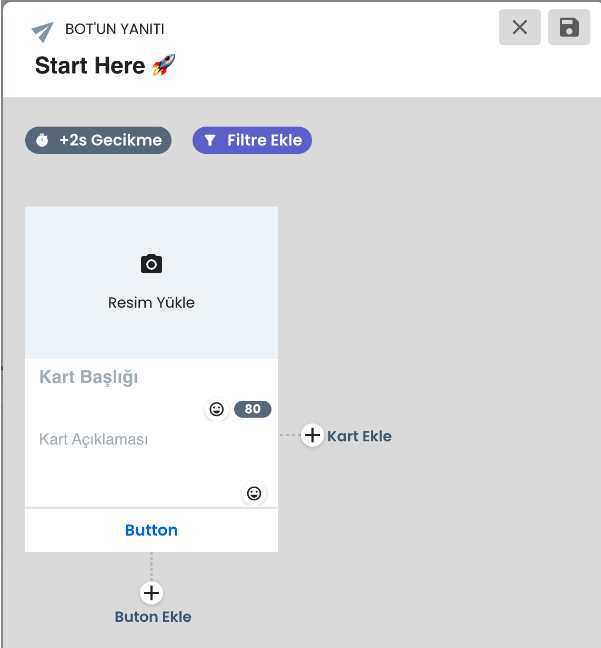Click the Resim Yükle label
The width and height of the screenshot is (601, 648).
point(151,303)
